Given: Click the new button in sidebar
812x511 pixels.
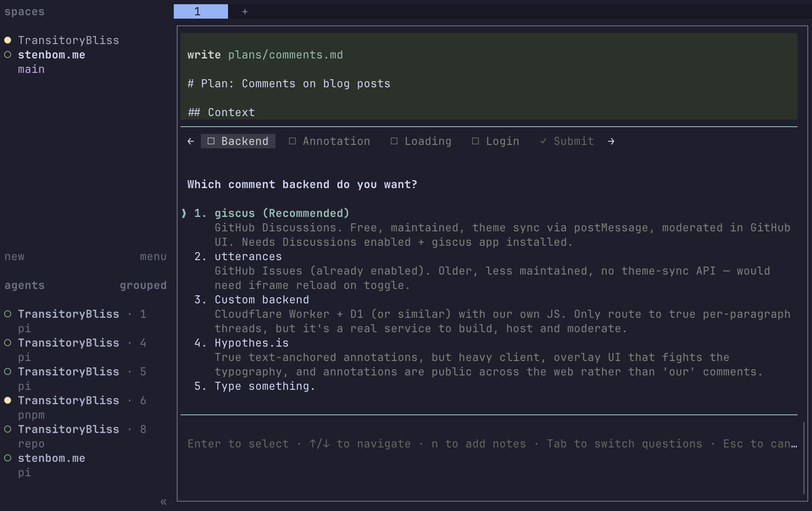Looking at the screenshot, I should [14, 257].
